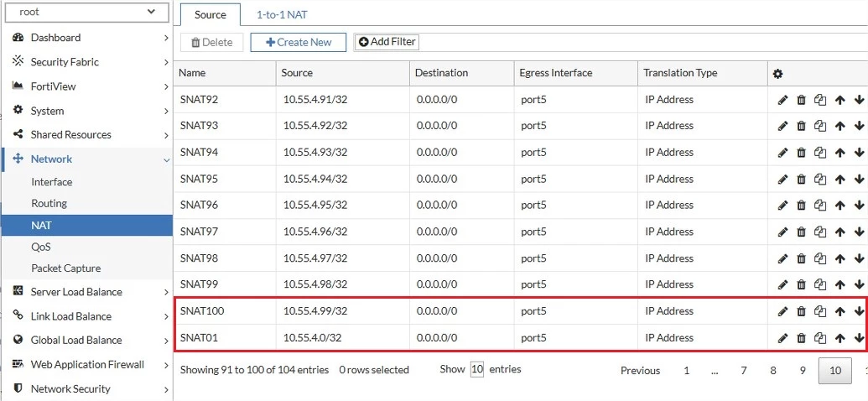Image resolution: width=868 pixels, height=401 pixels.
Task: Edit the SNAT95 rule with pencil icon
Action: [782, 179]
